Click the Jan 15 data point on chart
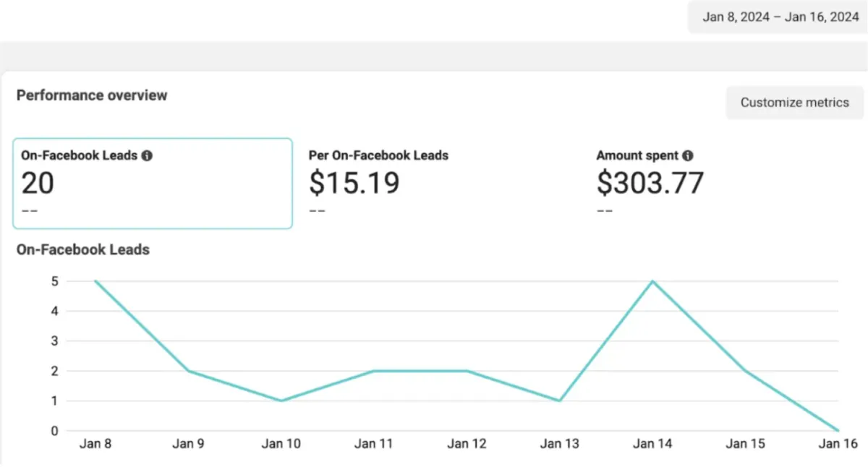The height and width of the screenshot is (467, 868). point(745,371)
